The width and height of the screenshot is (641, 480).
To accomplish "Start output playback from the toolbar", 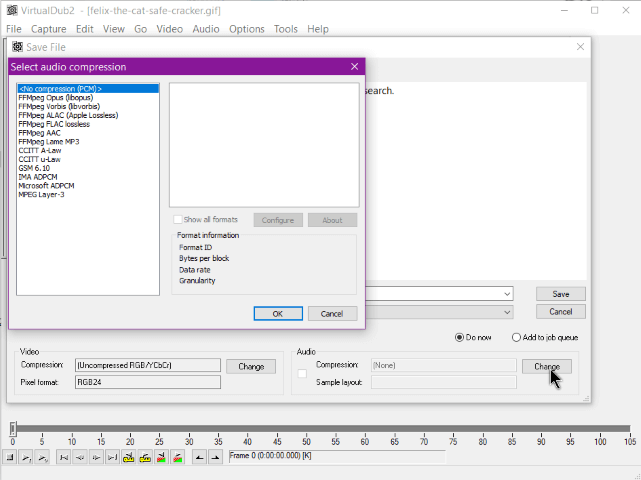I will pos(43,457).
